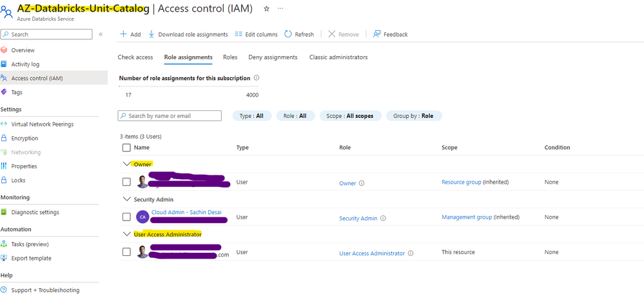Image resolution: width=644 pixels, height=294 pixels.
Task: Click the Add button in toolbar
Action: (130, 34)
